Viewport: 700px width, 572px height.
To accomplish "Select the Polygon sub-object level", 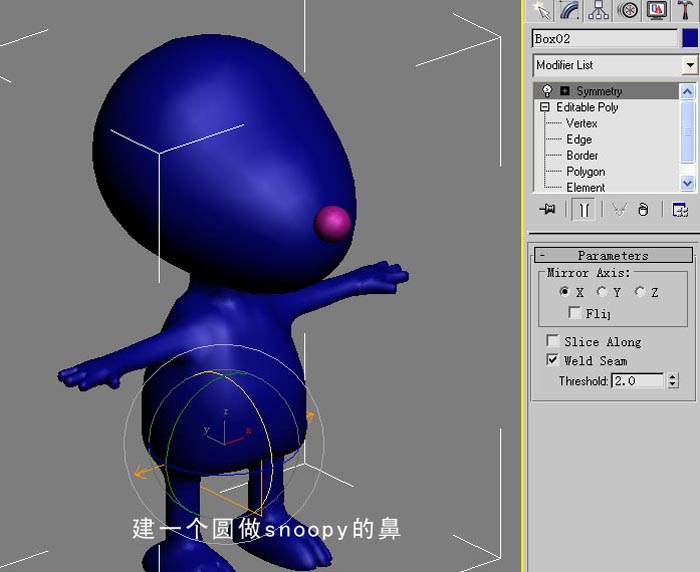I will [586, 171].
